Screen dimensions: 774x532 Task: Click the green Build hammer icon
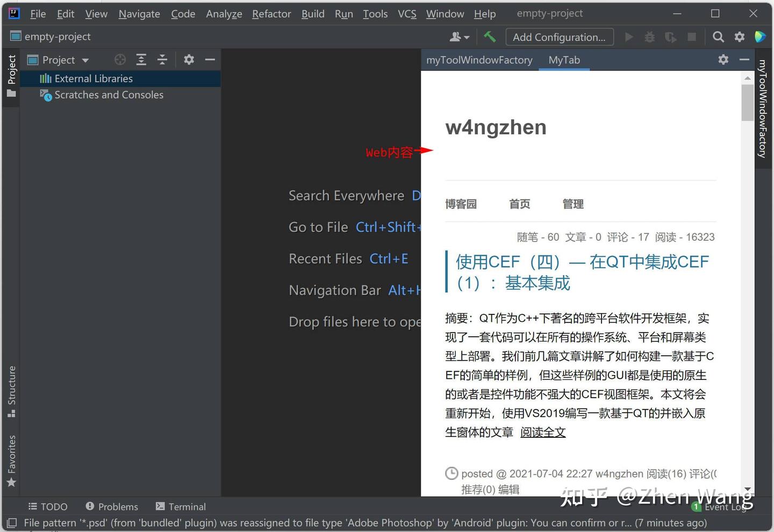[x=490, y=37]
